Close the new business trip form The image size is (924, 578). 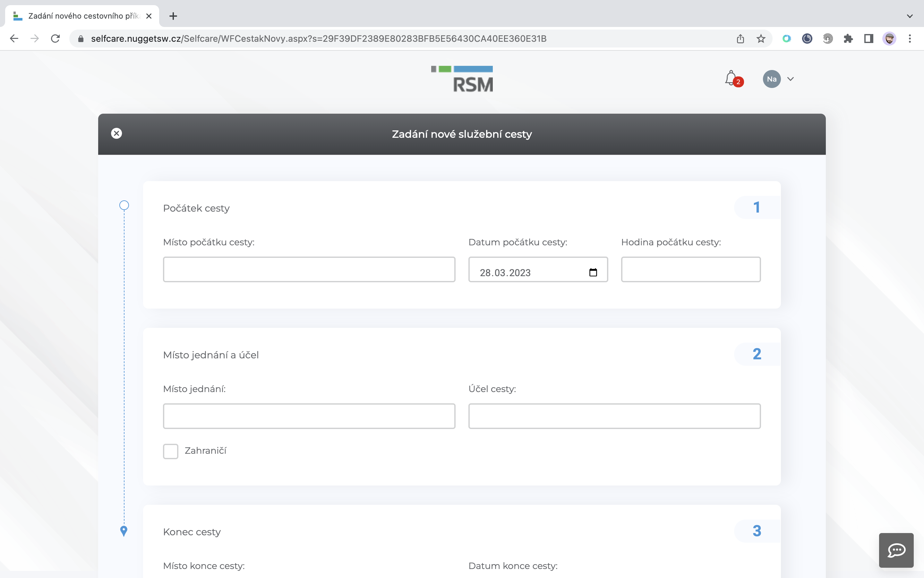(x=116, y=133)
